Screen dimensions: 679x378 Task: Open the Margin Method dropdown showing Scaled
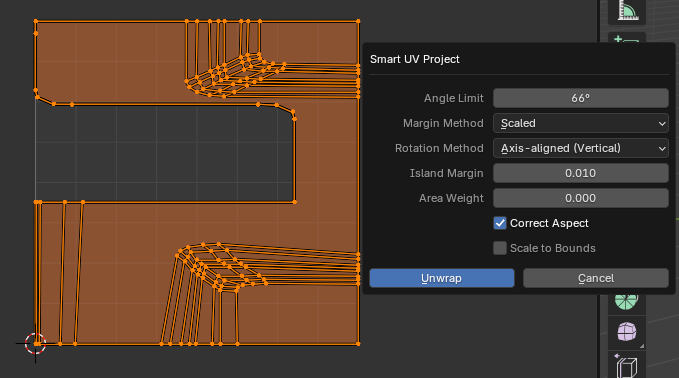coord(581,123)
